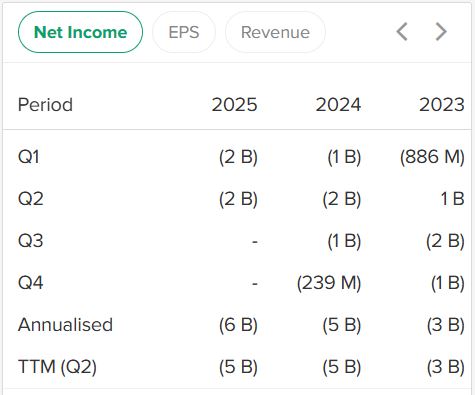Click the 2025 column header
Screen dimensions: 475x395
235,105
